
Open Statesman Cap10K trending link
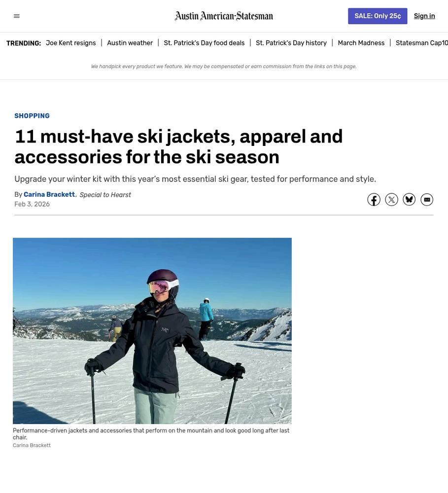click(421, 43)
